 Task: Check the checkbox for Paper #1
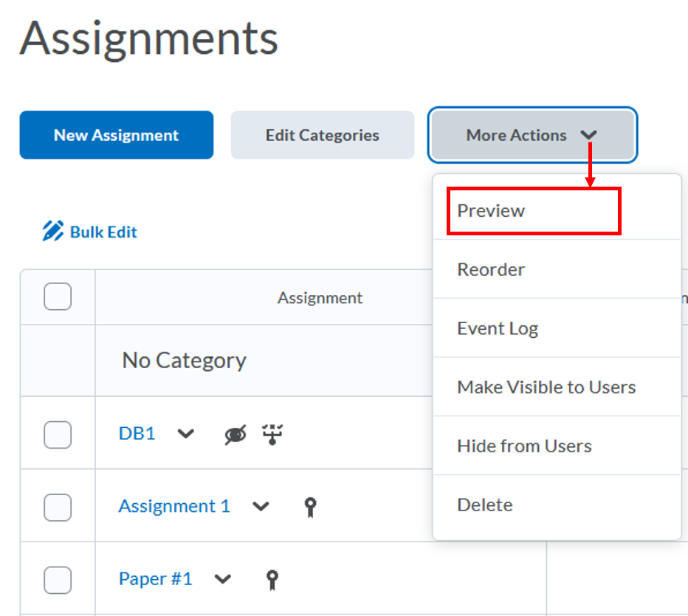click(x=58, y=581)
